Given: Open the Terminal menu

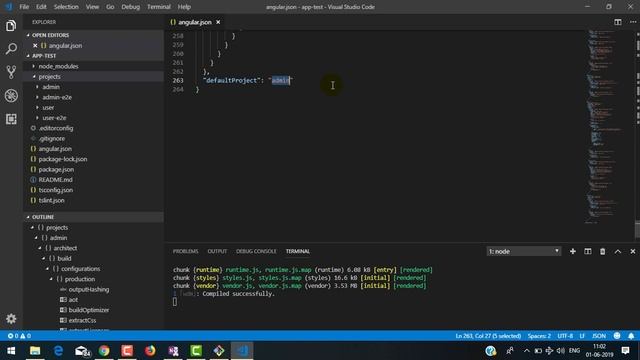Looking at the screenshot, I should click(x=159, y=7).
